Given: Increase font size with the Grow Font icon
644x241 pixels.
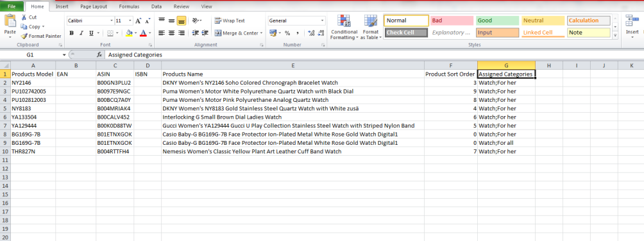Looking at the screenshot, I should click(x=138, y=21).
